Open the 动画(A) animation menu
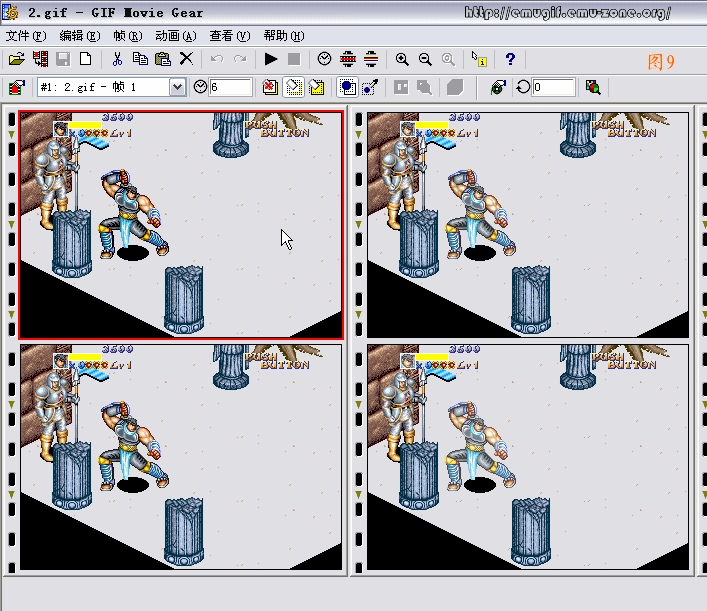707x611 pixels. coord(176,36)
